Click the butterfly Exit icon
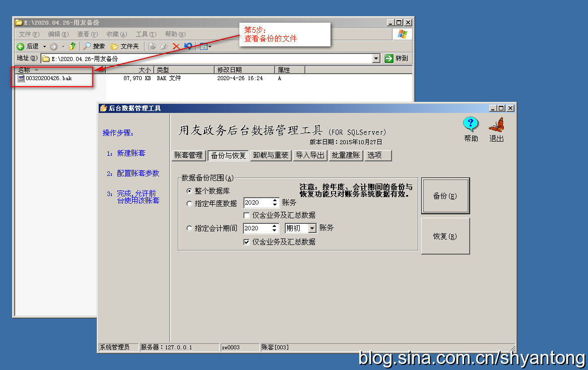The height and width of the screenshot is (370, 588). coord(496,124)
